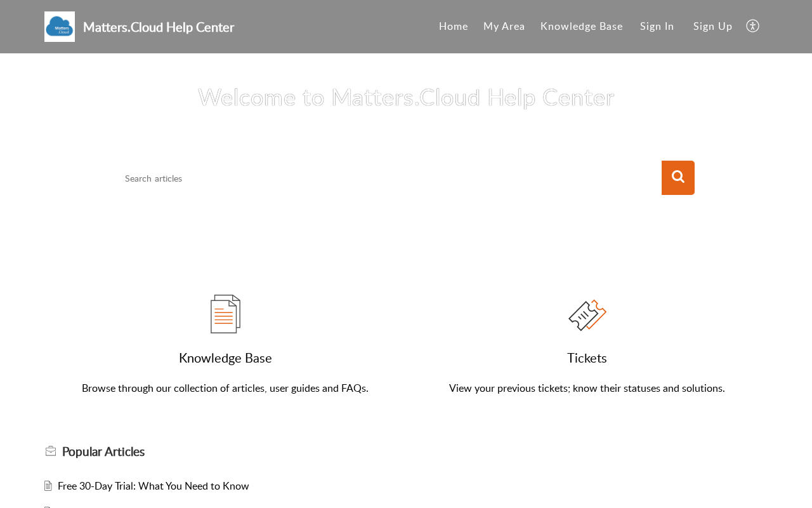This screenshot has height=508, width=812.
Task: Click the orange search magnifier button
Action: (678, 178)
